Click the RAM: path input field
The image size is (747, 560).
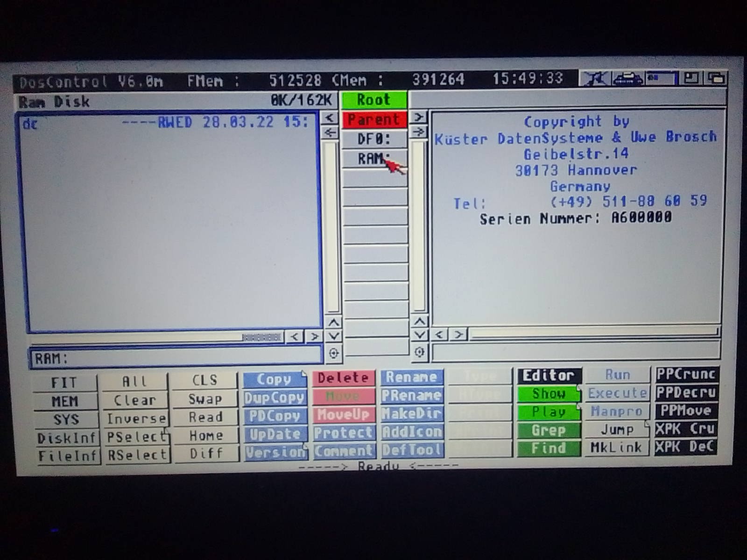(176, 358)
